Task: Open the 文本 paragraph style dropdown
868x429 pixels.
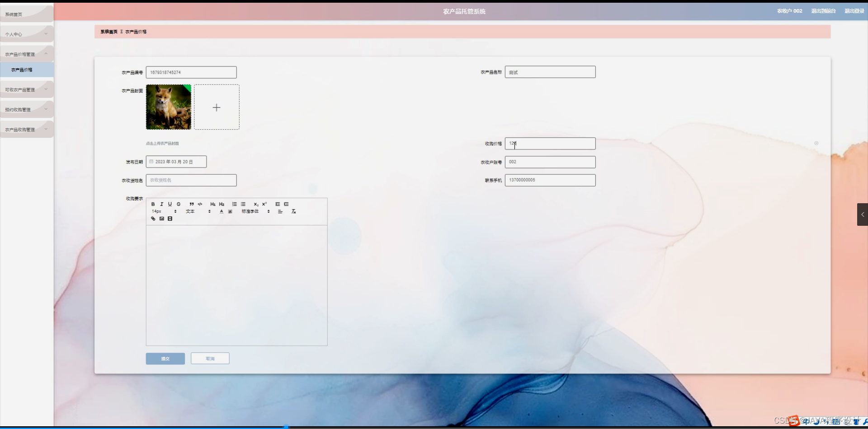Action: click(x=198, y=211)
